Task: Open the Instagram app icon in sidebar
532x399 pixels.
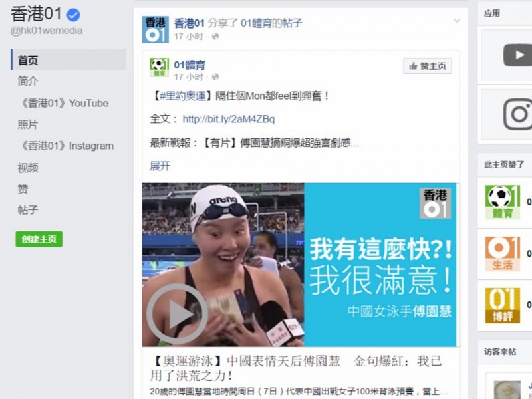Action: (518, 114)
